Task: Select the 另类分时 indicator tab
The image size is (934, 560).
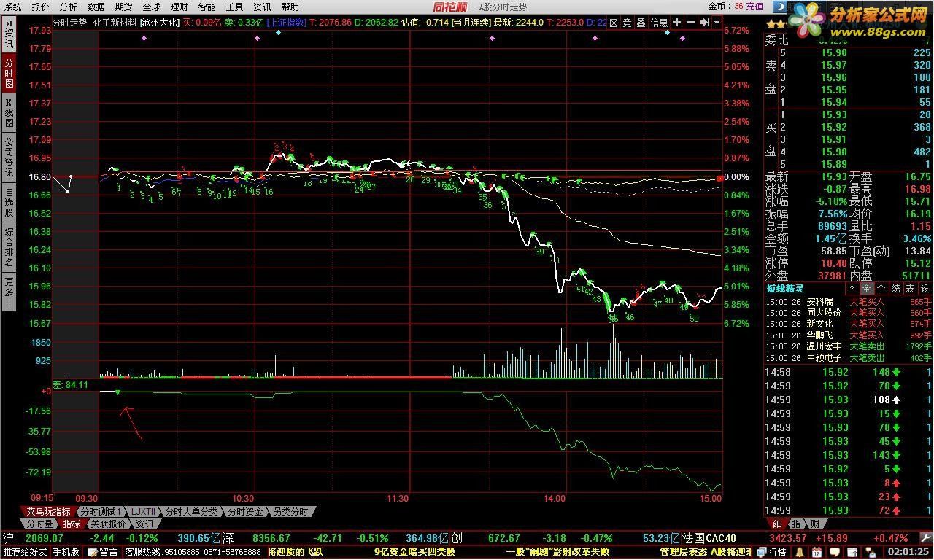Action: (292, 512)
